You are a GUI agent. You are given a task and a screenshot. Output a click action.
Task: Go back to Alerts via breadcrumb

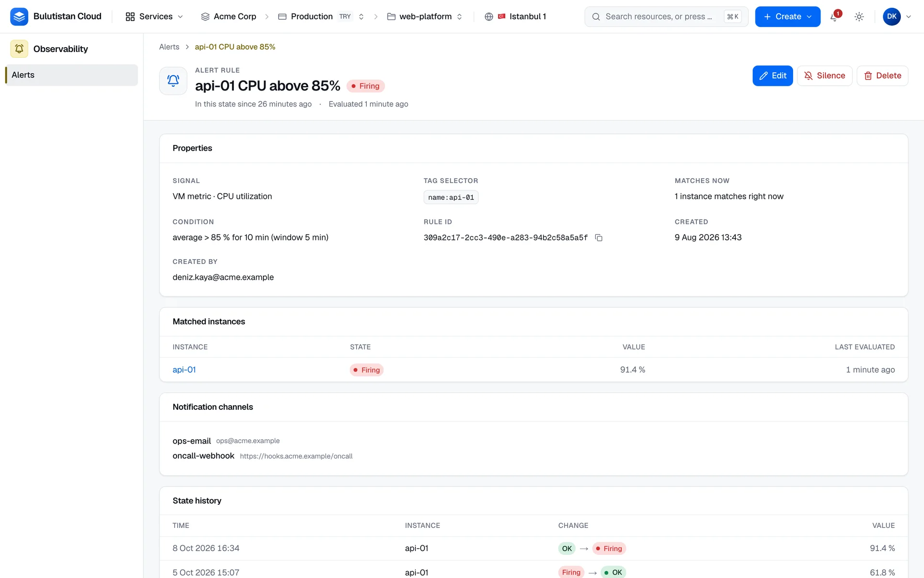[169, 47]
